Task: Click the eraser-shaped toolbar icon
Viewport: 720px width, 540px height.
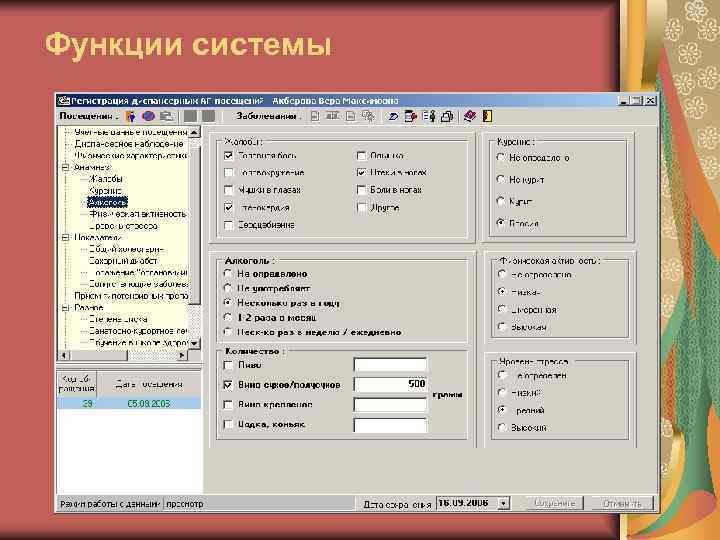Action: 393,117
